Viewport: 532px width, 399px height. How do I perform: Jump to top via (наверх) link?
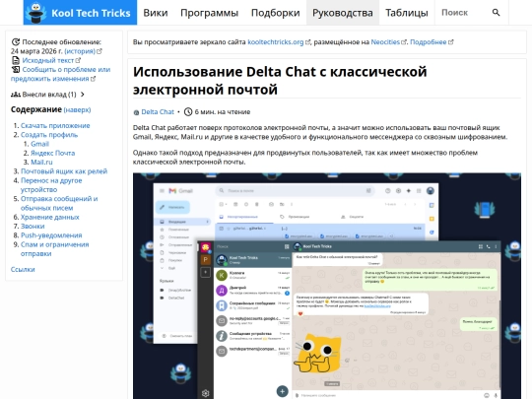tap(77, 110)
